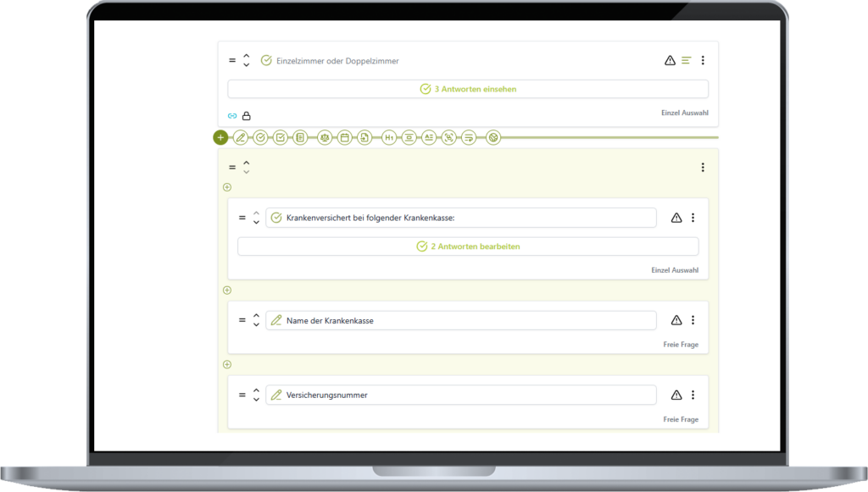Image resolution: width=868 pixels, height=492 pixels.
Task: Click the blue link icon under Einzelzimmer question
Action: [232, 116]
